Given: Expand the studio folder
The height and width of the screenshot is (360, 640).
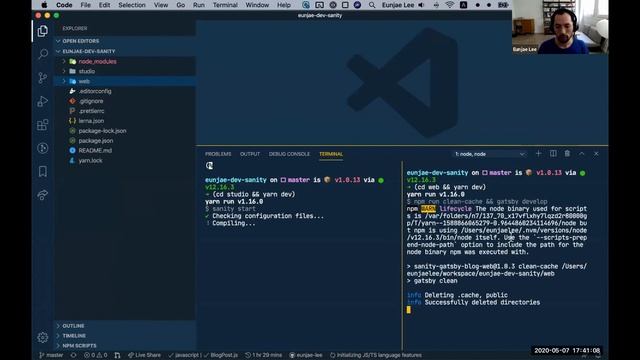Looking at the screenshot, I should pos(125,71).
